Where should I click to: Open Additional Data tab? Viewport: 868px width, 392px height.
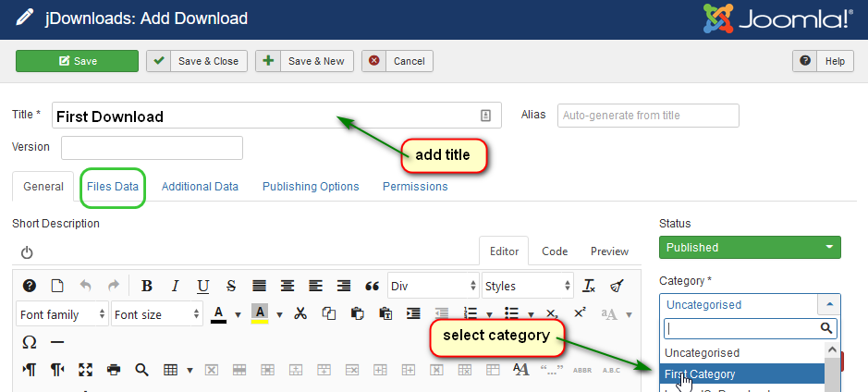pos(200,187)
